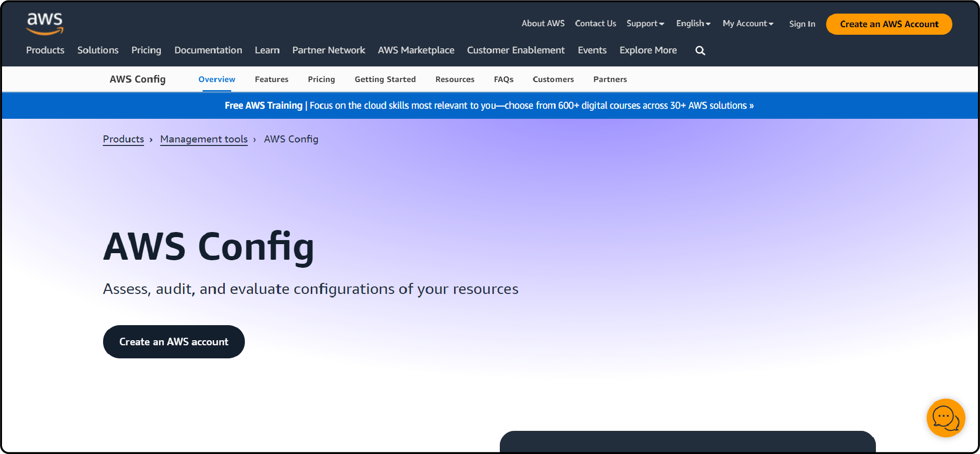This screenshot has height=454, width=980.
Task: Open Explore More menu item
Action: tap(648, 50)
